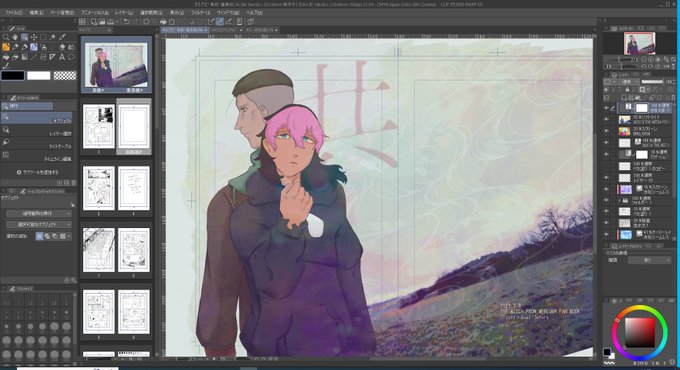680x370 pixels.
Task: Click Fill icon in command bar
Action: [163, 22]
